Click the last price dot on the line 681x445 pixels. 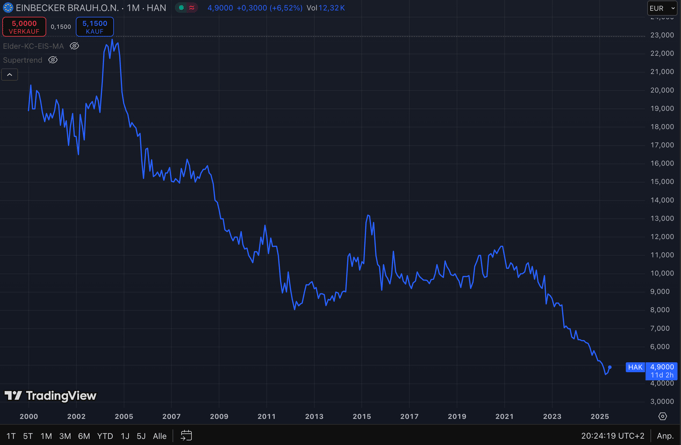(610, 367)
